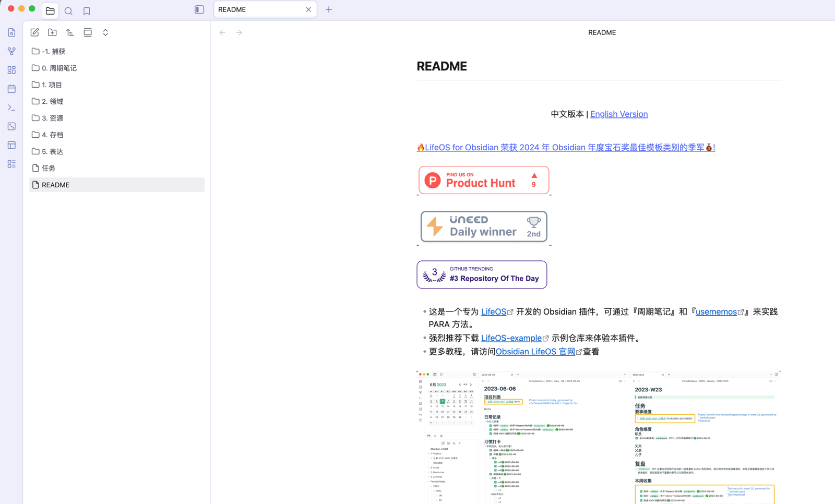Screen dimensions: 835x504
Task: Toggle the left sidebar collapse icon
Action: [199, 9]
